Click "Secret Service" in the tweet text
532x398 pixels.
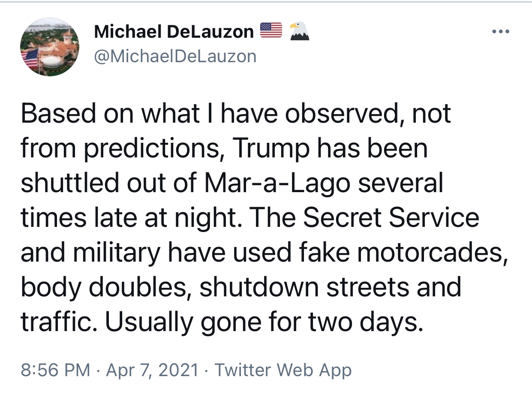point(391,218)
